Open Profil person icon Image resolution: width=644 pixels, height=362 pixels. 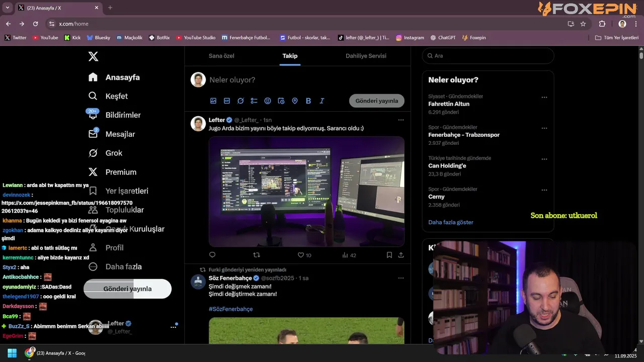[x=93, y=247]
